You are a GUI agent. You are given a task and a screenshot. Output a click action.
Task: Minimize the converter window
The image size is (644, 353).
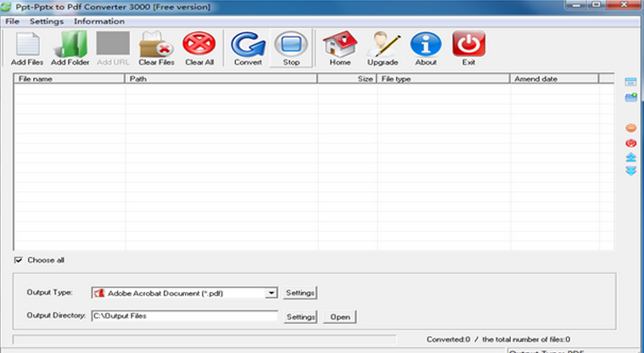tap(578, 5)
